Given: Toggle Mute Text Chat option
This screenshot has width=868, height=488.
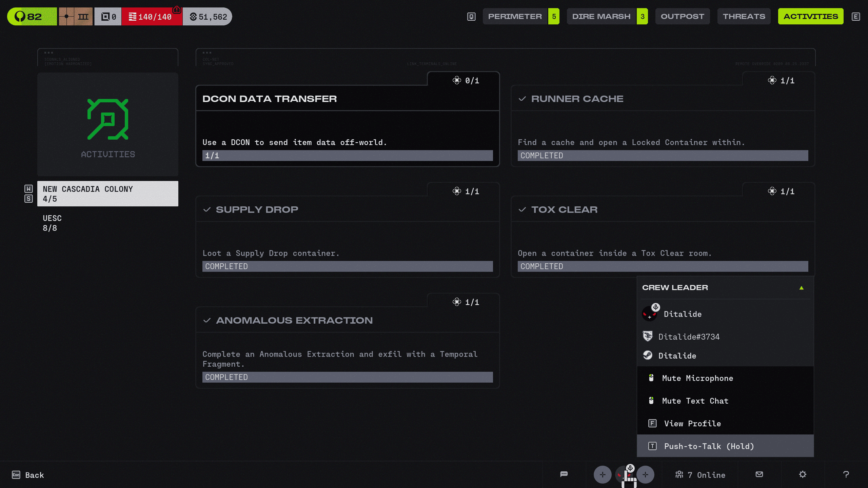Looking at the screenshot, I should 695,401.
